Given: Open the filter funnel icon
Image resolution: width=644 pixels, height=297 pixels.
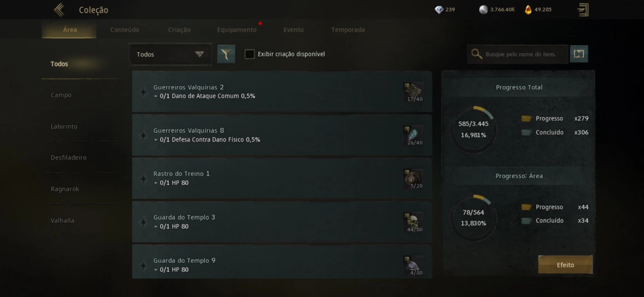Looking at the screenshot, I should 226,54.
